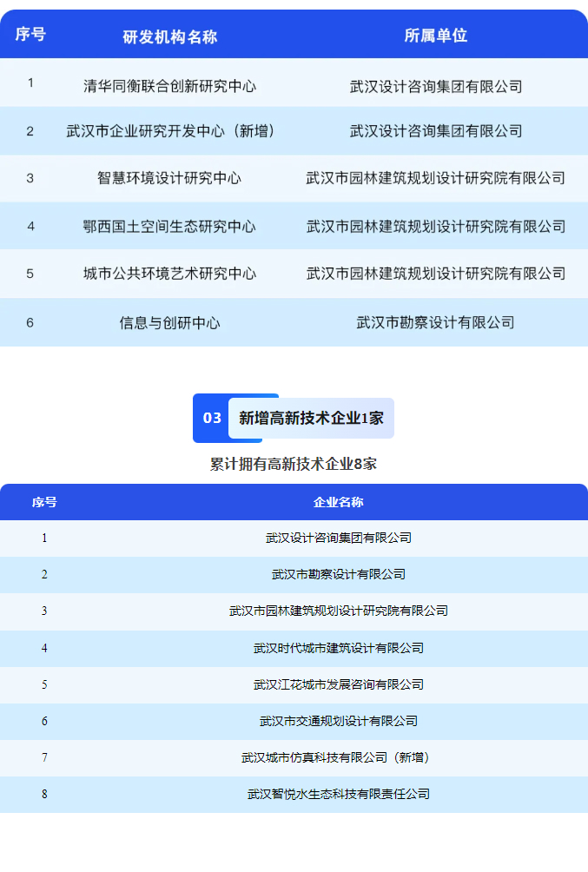Select the 城市公共环境艺术研究中心 cell
The height and width of the screenshot is (872, 588).
(x=169, y=274)
